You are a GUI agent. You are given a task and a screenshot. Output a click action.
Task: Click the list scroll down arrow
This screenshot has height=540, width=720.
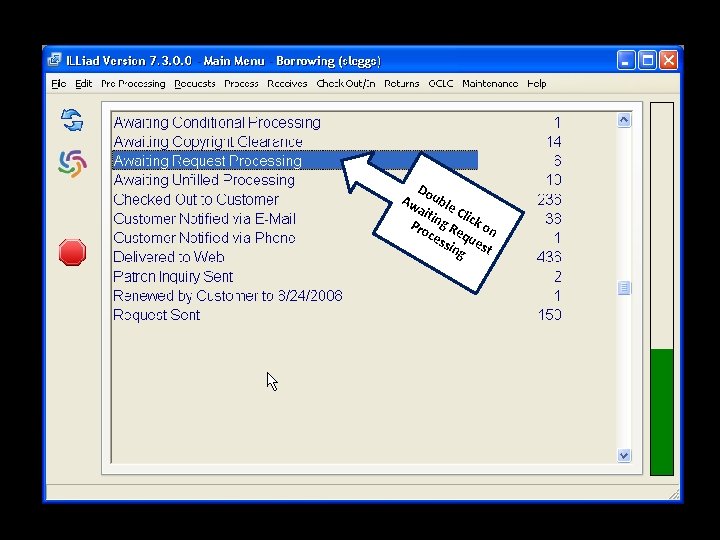tap(624, 455)
